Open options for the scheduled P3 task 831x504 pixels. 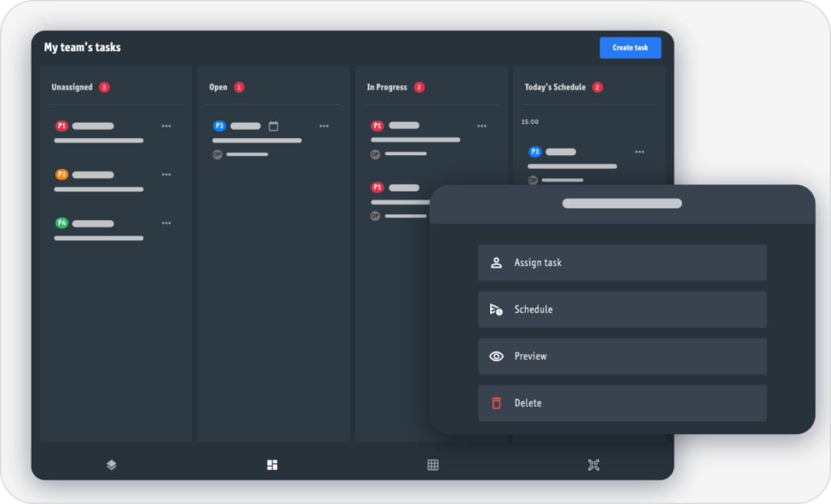tap(639, 152)
